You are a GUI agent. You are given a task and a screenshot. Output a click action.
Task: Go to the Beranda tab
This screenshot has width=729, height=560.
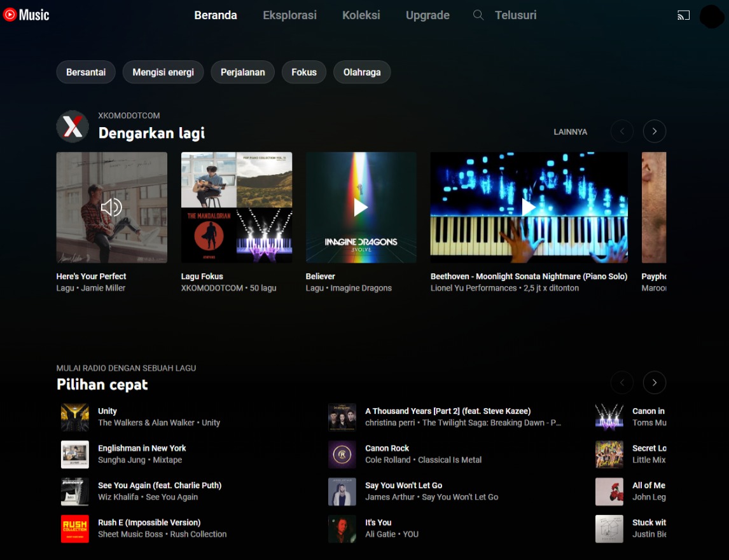point(216,15)
